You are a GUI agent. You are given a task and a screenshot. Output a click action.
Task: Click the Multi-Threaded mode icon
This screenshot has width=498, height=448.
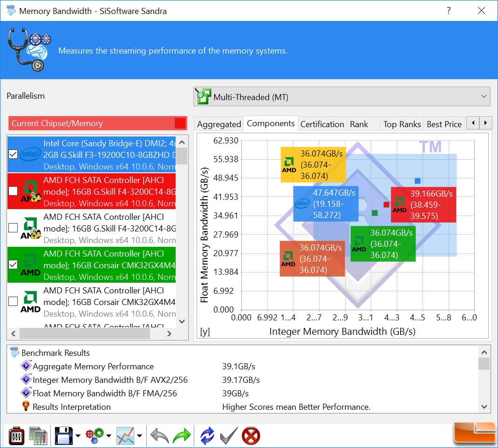click(203, 96)
